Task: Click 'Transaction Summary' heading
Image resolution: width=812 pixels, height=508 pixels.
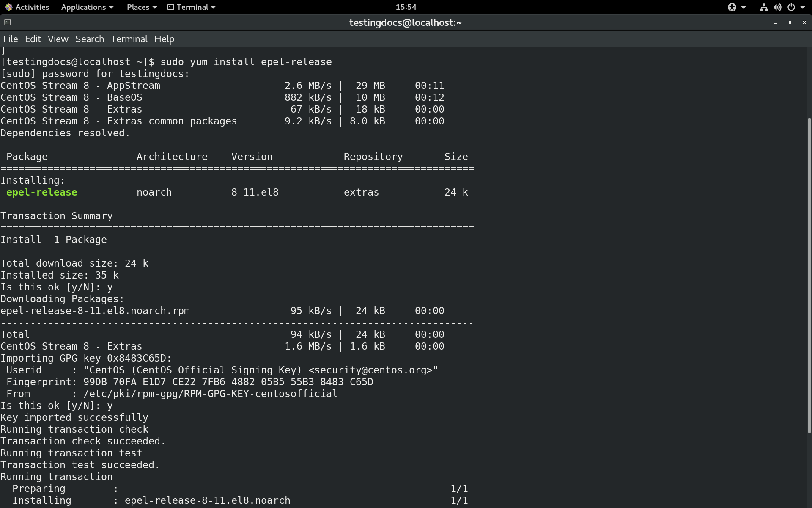Action: point(57,216)
